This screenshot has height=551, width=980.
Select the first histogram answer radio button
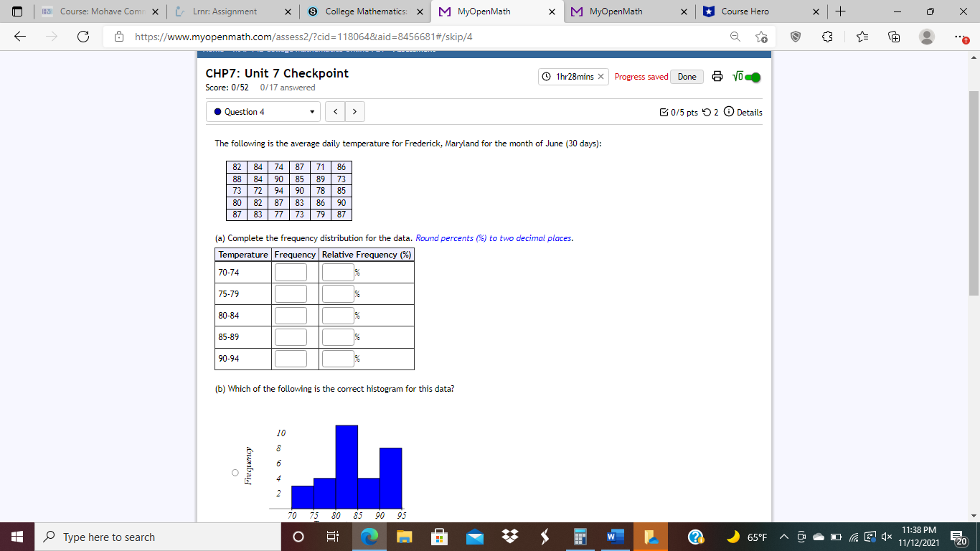point(235,472)
